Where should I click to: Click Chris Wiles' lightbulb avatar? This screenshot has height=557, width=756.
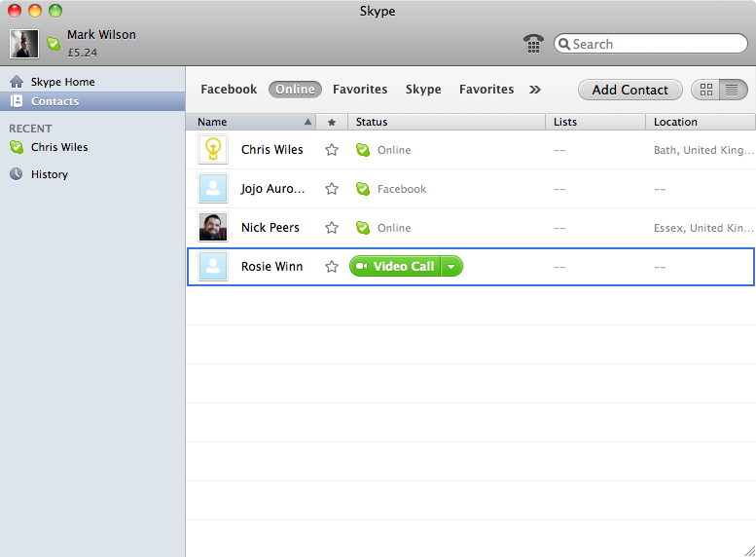[x=213, y=150]
